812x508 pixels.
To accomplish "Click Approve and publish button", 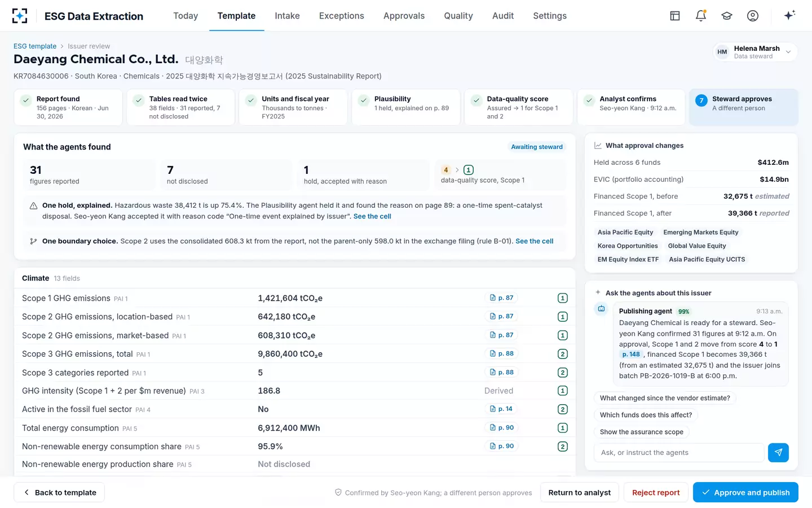I will pyautogui.click(x=745, y=492).
